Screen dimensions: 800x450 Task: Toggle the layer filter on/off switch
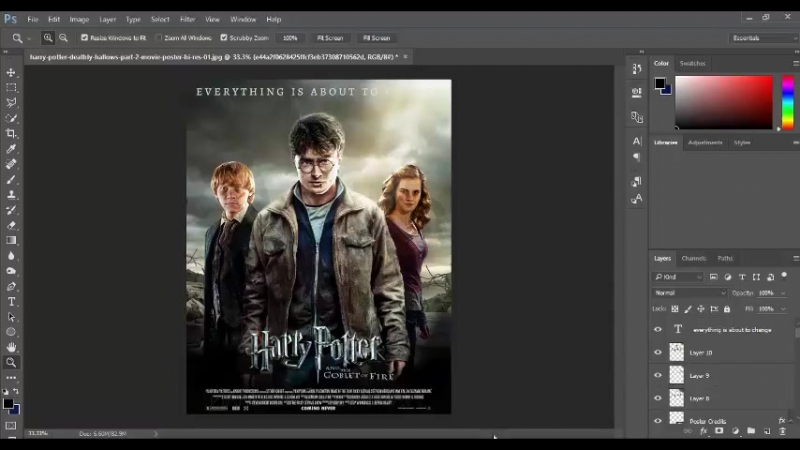(784, 276)
